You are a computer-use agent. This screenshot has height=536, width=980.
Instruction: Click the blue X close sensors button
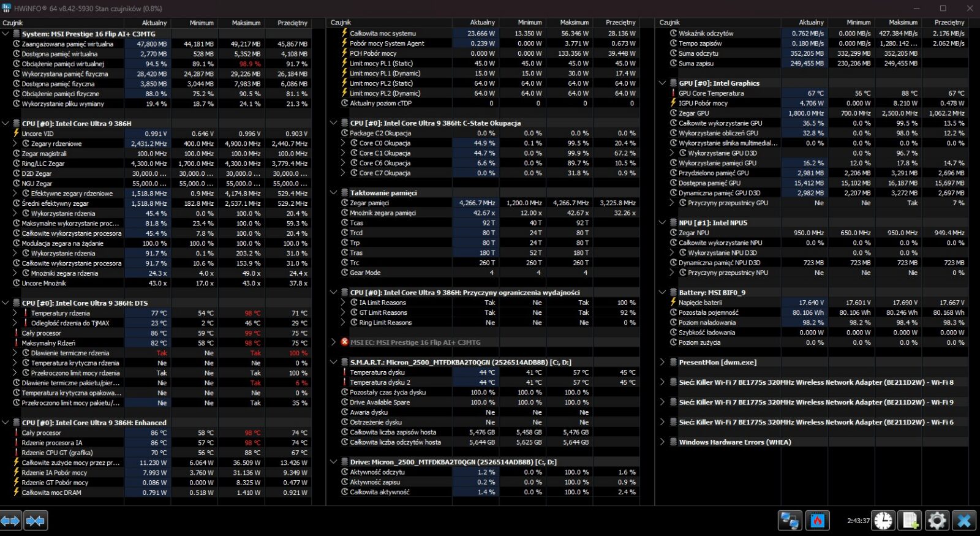click(964, 521)
